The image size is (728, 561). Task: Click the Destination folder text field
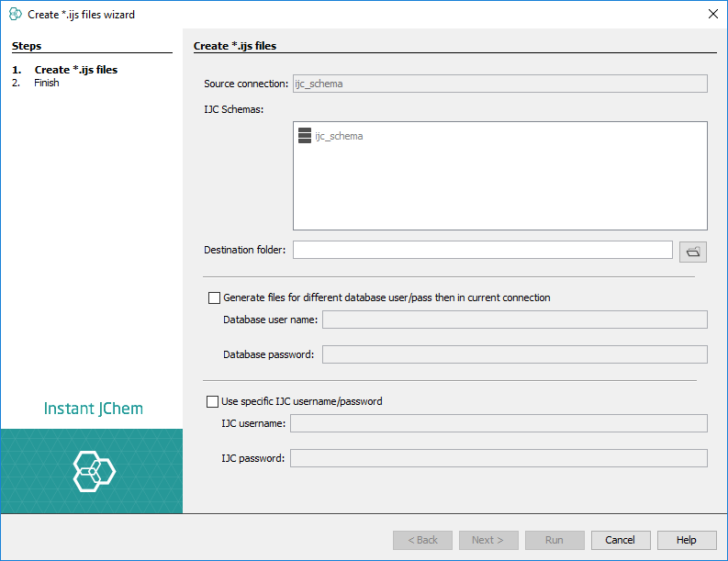pos(483,250)
